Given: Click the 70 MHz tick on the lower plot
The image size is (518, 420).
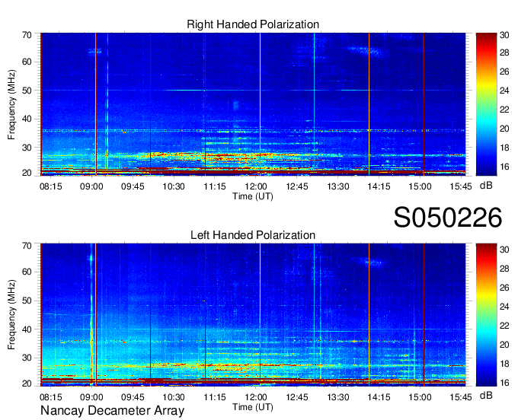Looking at the screenshot, I should (x=27, y=246).
